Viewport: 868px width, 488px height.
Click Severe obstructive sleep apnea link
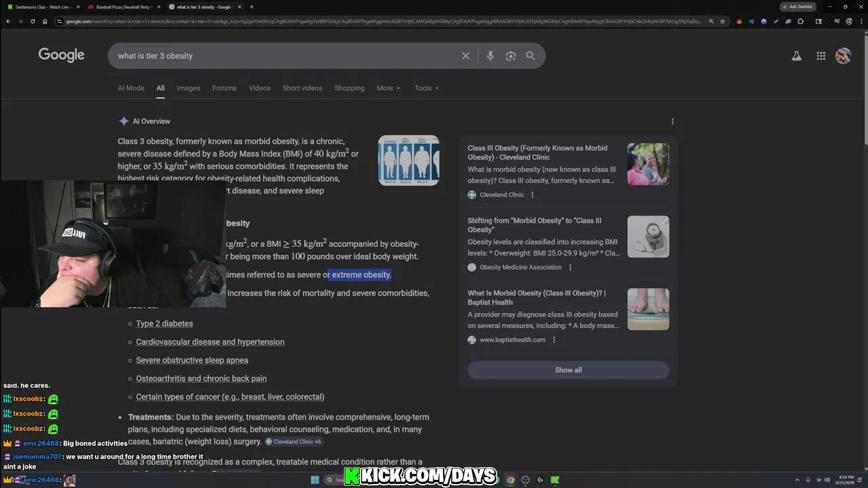192,361
